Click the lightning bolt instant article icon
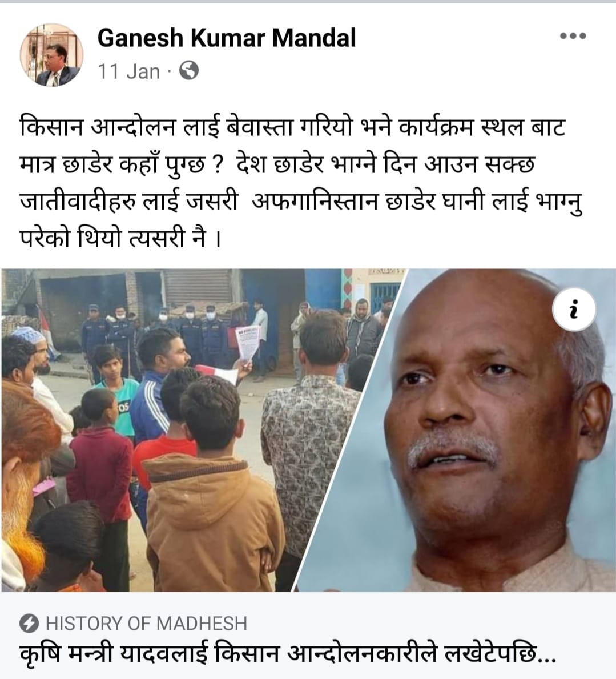616x679 pixels. (29, 624)
